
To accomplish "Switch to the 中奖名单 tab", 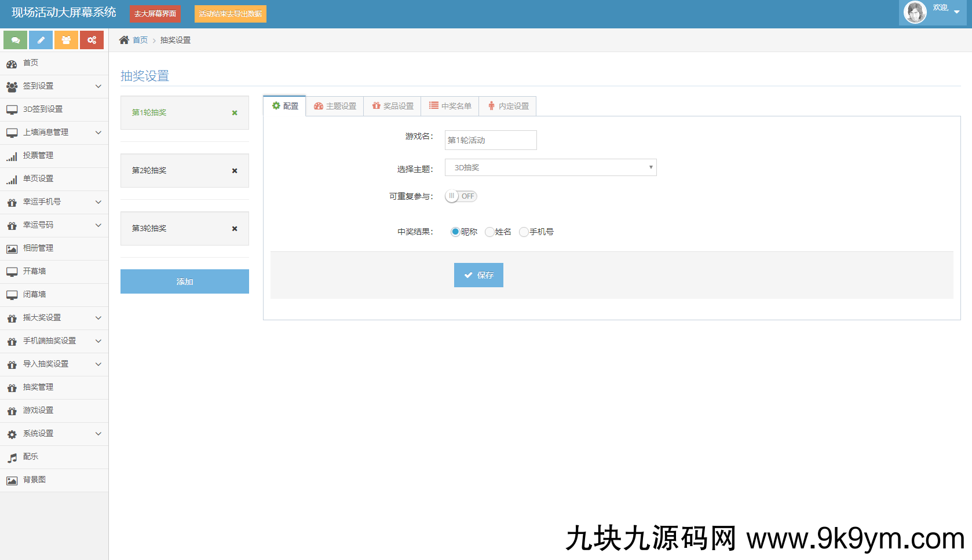I will 450,106.
